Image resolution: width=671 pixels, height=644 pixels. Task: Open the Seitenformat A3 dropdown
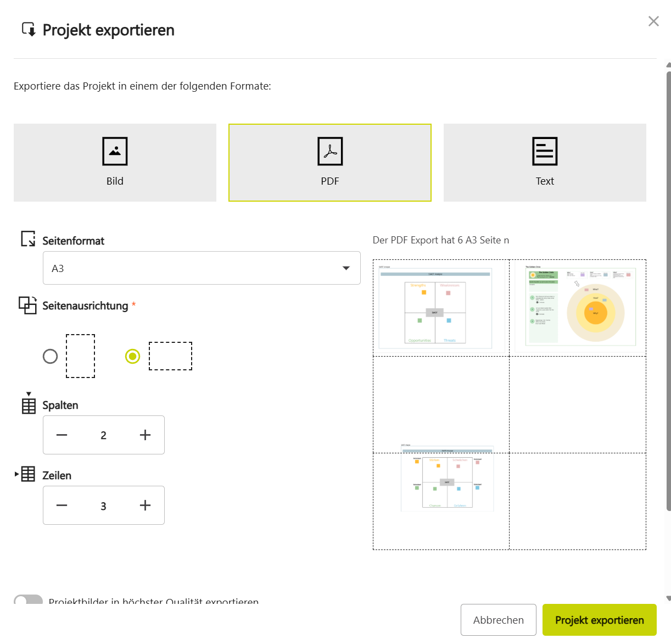(x=202, y=268)
